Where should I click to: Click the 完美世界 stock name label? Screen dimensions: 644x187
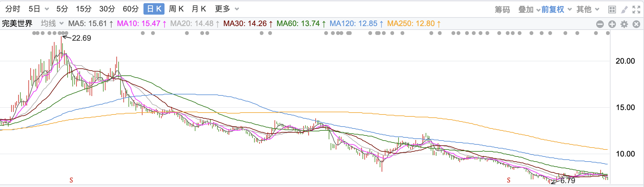(17, 24)
